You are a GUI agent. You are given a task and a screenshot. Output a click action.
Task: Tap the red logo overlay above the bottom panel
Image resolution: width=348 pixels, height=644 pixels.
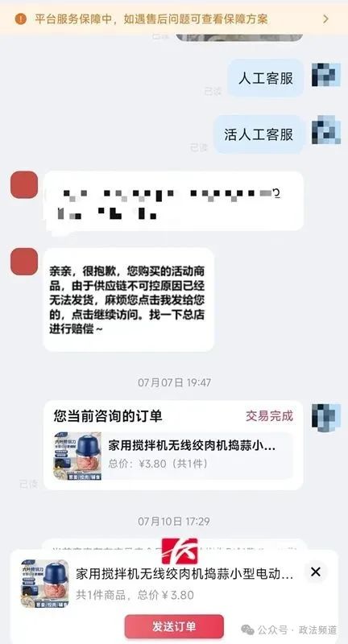pyautogui.click(x=180, y=551)
